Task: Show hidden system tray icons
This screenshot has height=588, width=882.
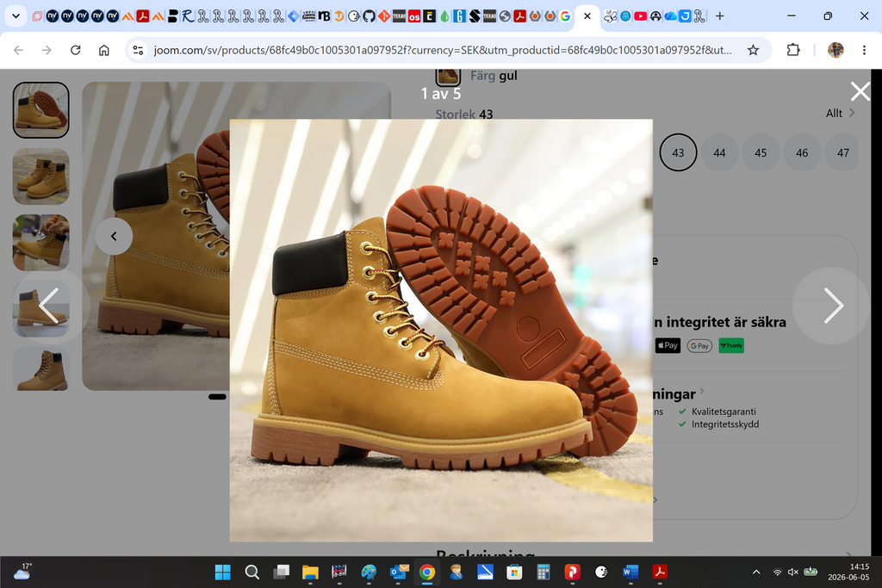Action: pyautogui.click(x=756, y=573)
